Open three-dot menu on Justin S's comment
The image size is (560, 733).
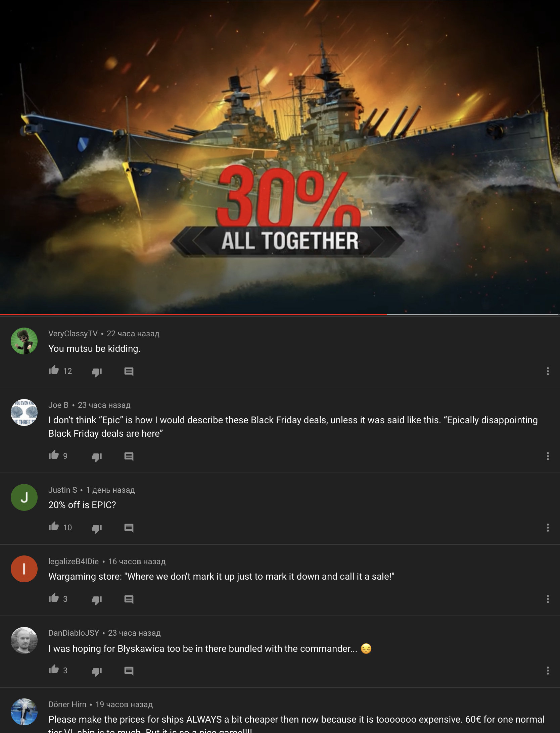[x=548, y=528]
